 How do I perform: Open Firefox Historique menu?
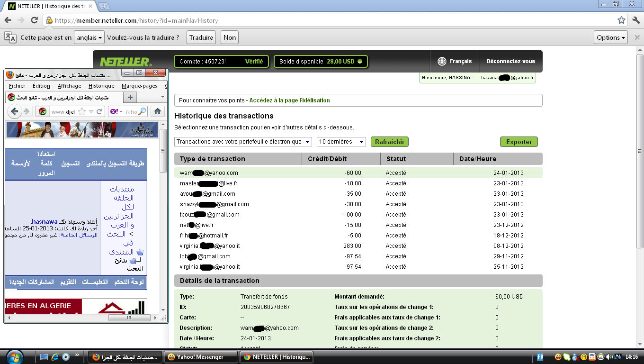coord(101,86)
